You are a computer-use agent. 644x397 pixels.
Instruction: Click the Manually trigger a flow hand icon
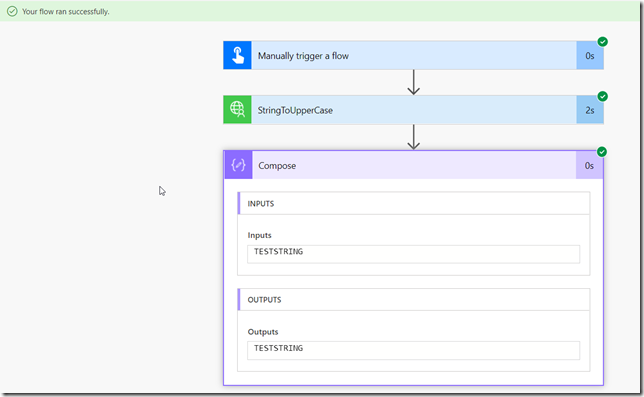tap(237, 55)
